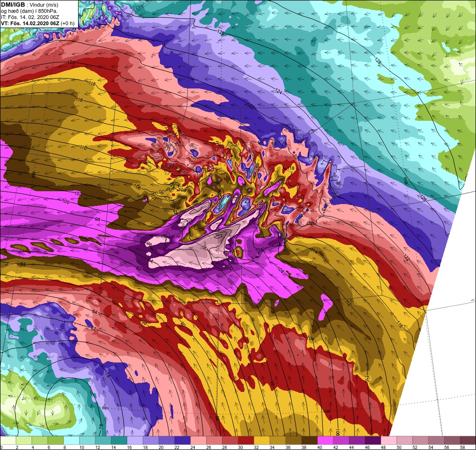Image resolution: width=476 pixels, height=450 pixels.
Task: Select the 20–22 m/s violet legend swatch
Action: click(166, 440)
